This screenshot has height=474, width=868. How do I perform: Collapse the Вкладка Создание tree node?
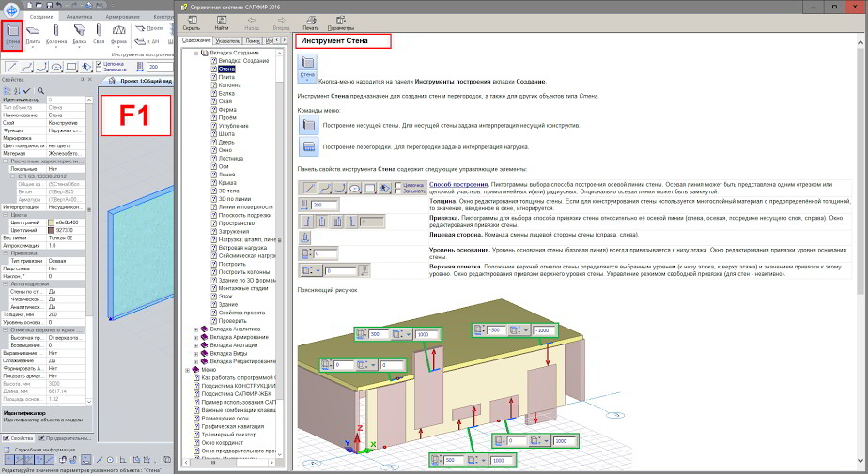(x=196, y=53)
